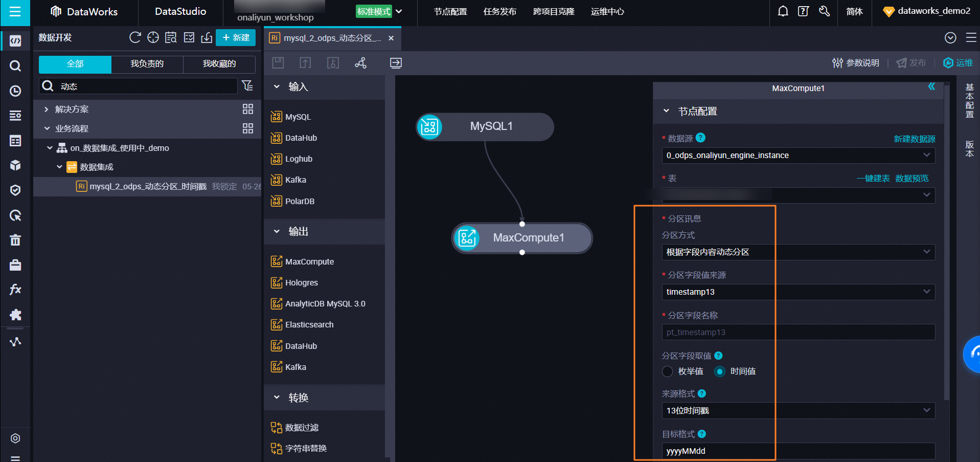
Task: Open the data development code icon in sidebar
Action: pyautogui.click(x=15, y=40)
